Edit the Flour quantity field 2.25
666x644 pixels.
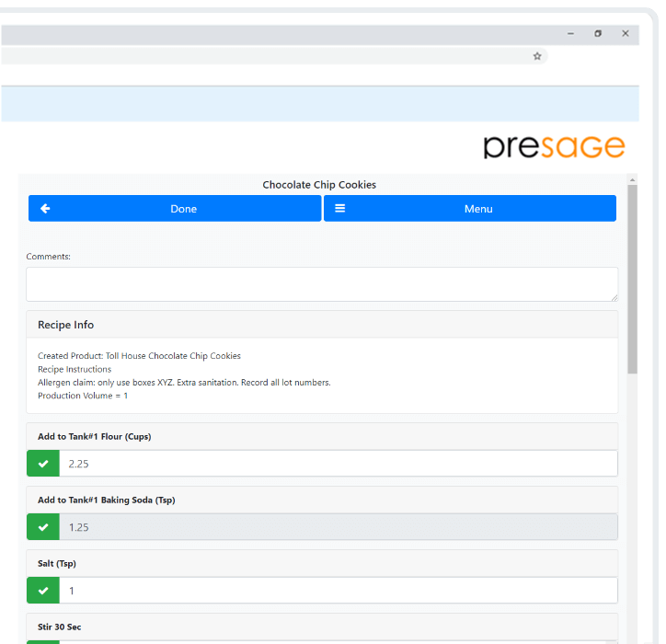tap(339, 464)
